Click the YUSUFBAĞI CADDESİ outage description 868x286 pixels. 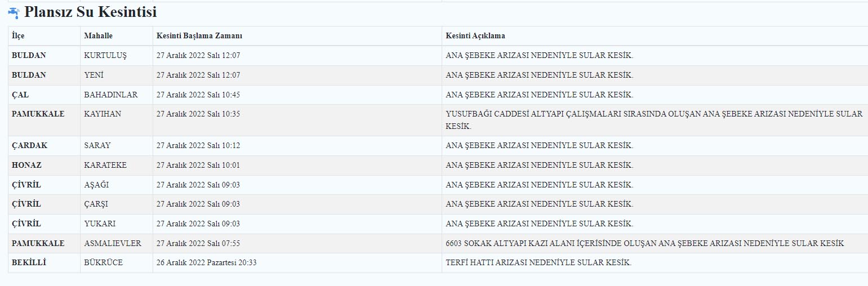click(654, 120)
